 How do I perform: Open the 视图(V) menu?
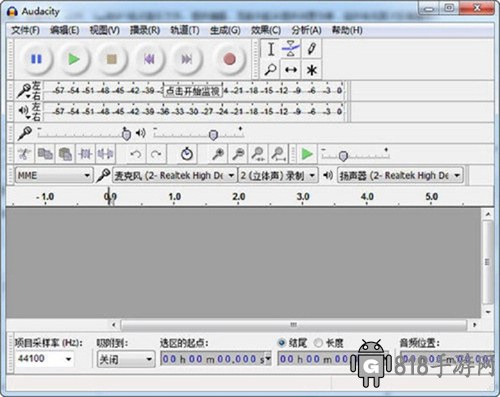tap(104, 30)
